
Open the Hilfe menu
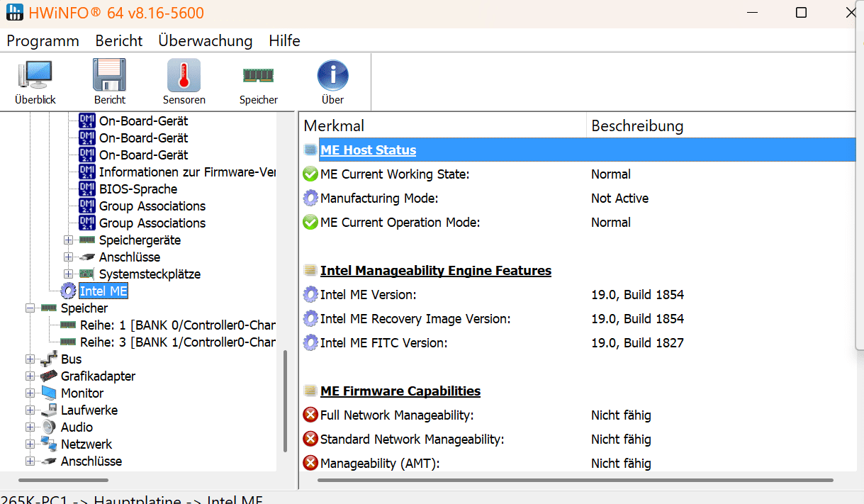point(284,40)
